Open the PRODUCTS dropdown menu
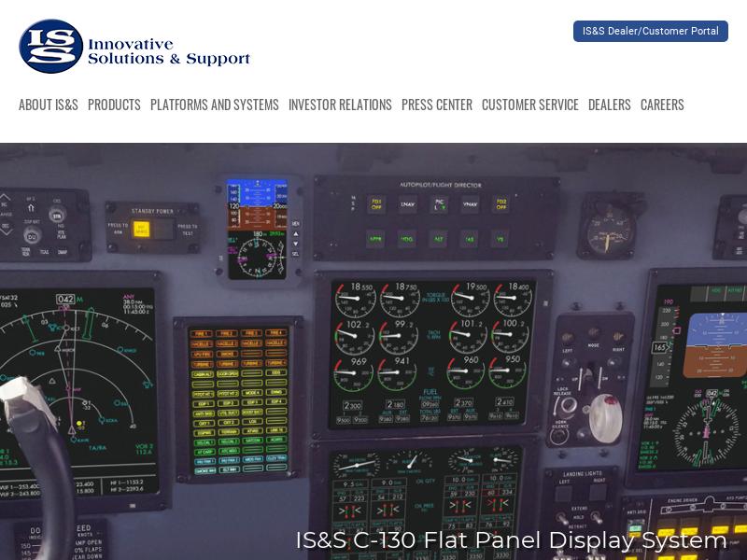This screenshot has width=747, height=560. [114, 105]
